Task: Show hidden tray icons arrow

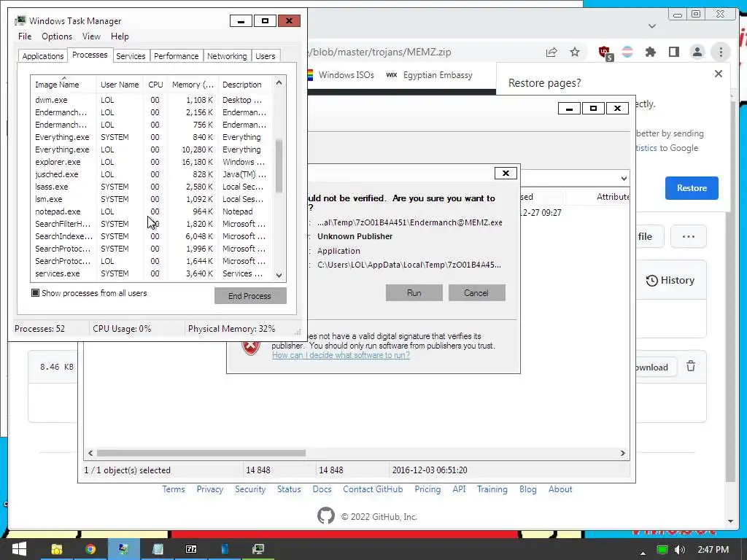Action: 643,553
